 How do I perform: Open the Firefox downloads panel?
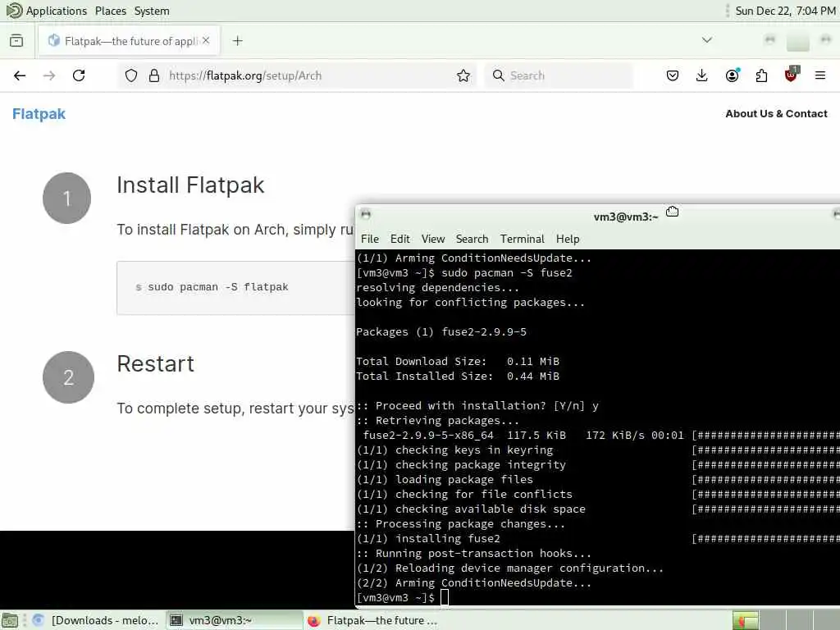click(x=702, y=75)
